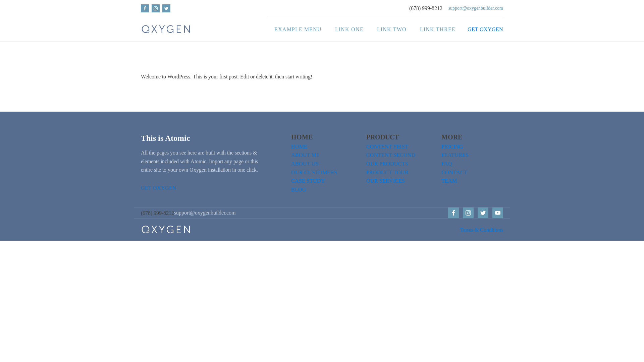
Task: Open the OUR SERVICES footer link
Action: [x=385, y=181]
